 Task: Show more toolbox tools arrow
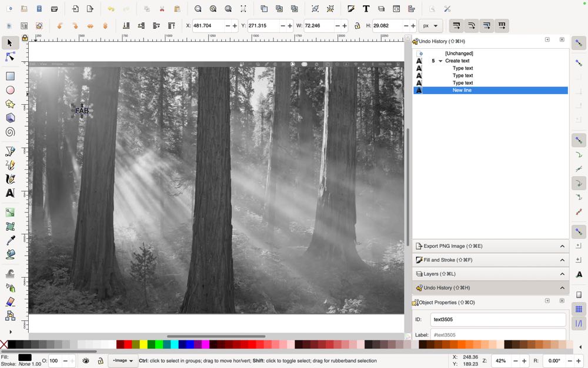click(x=11, y=331)
